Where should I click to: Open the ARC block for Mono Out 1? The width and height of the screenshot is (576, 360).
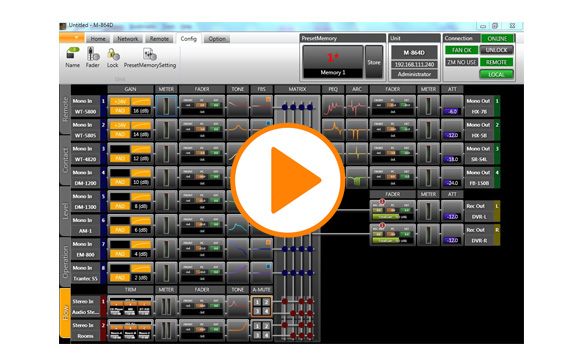[357, 106]
